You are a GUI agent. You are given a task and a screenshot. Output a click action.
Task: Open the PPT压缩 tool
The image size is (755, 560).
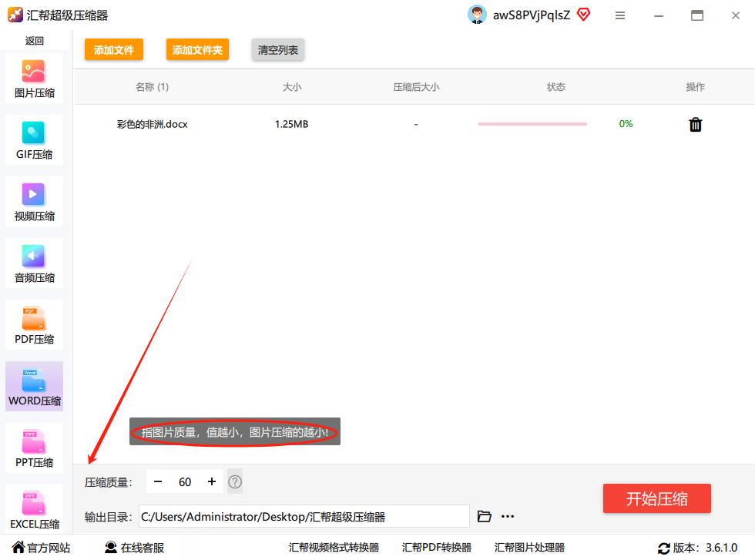34,448
